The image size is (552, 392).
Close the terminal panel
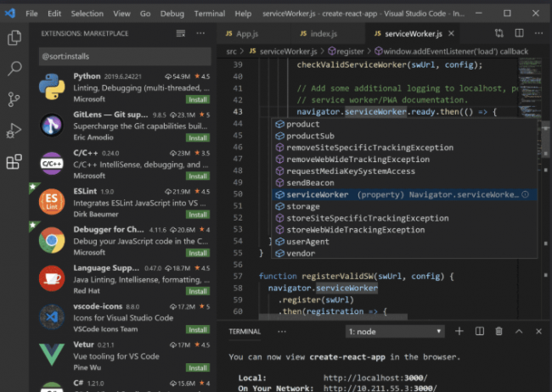538,331
